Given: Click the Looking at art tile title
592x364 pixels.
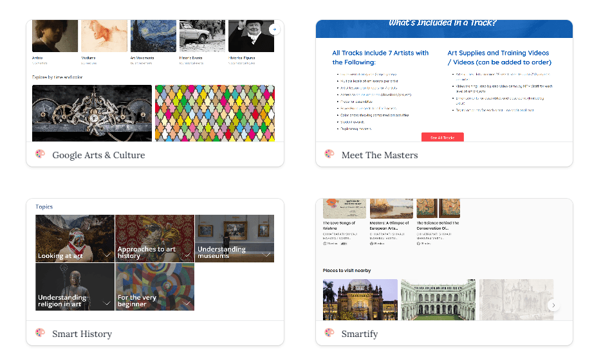Looking at the screenshot, I should tap(60, 256).
